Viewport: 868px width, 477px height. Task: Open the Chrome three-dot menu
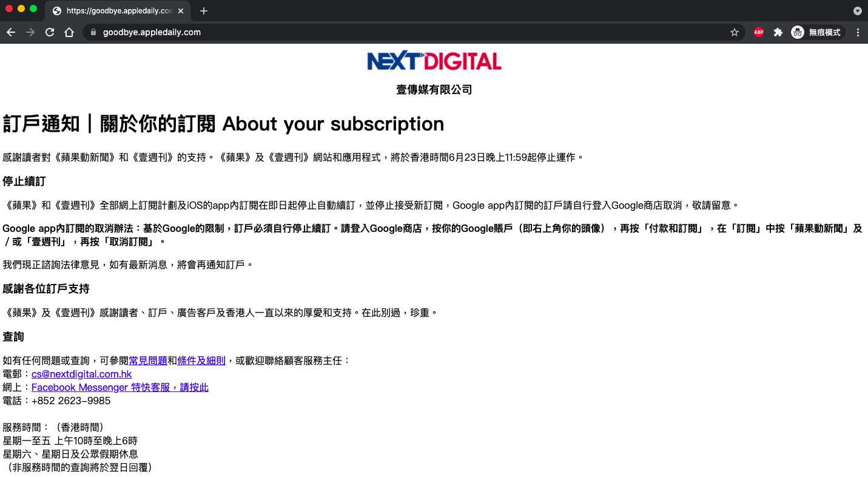[x=858, y=32]
